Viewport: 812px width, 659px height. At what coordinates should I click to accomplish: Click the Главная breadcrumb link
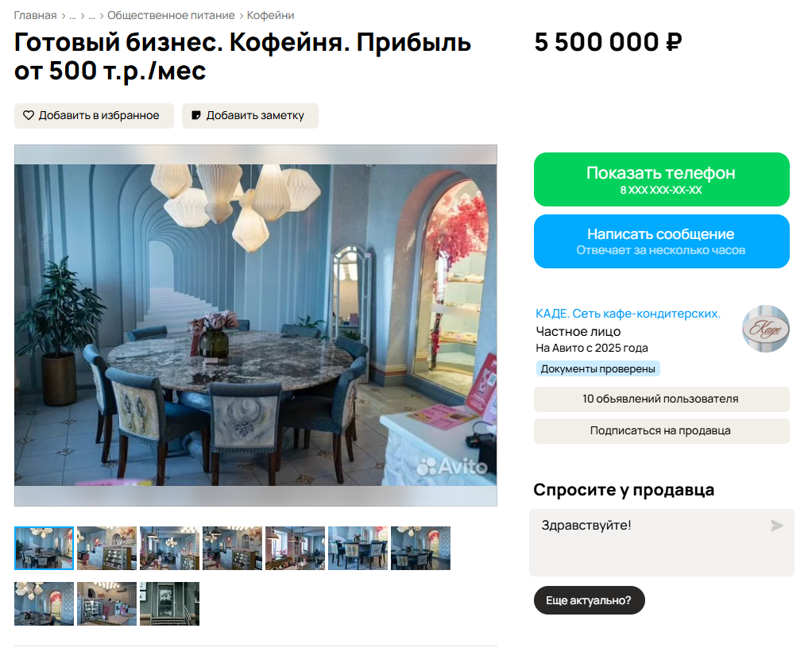pos(35,16)
